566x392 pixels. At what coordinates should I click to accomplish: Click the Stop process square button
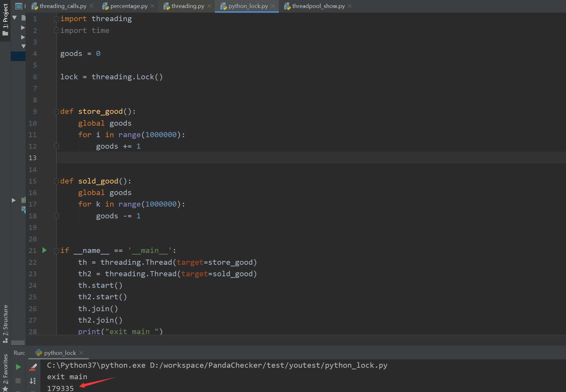[18, 380]
